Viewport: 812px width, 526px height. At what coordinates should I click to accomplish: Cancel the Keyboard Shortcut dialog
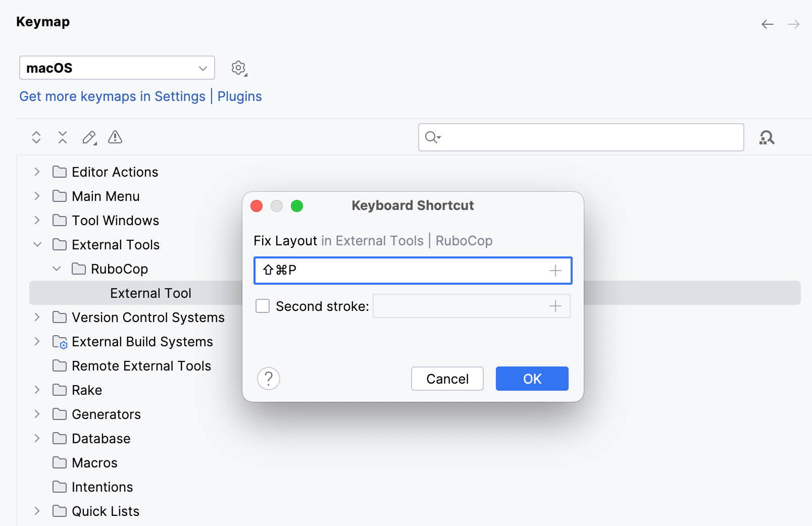[446, 379]
